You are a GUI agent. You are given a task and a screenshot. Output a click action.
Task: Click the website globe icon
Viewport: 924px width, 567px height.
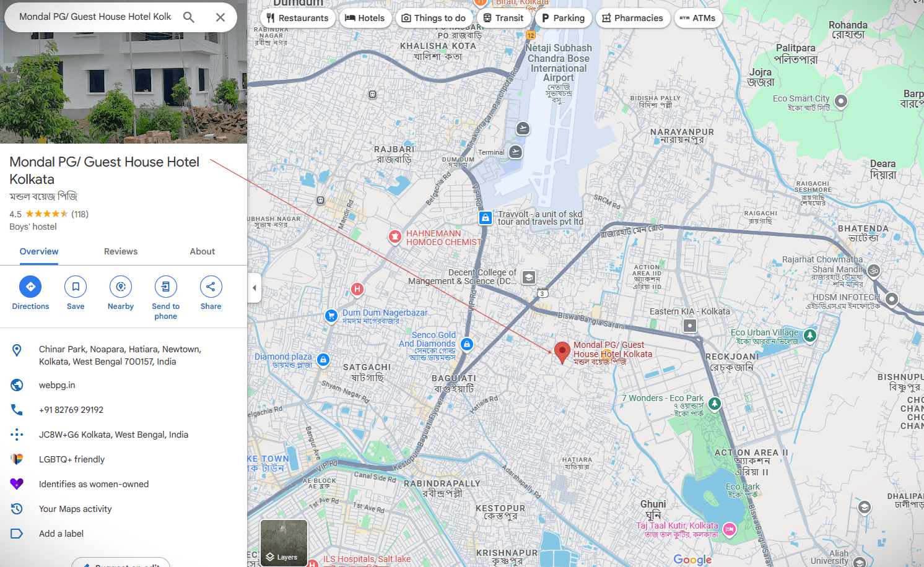[x=17, y=385]
